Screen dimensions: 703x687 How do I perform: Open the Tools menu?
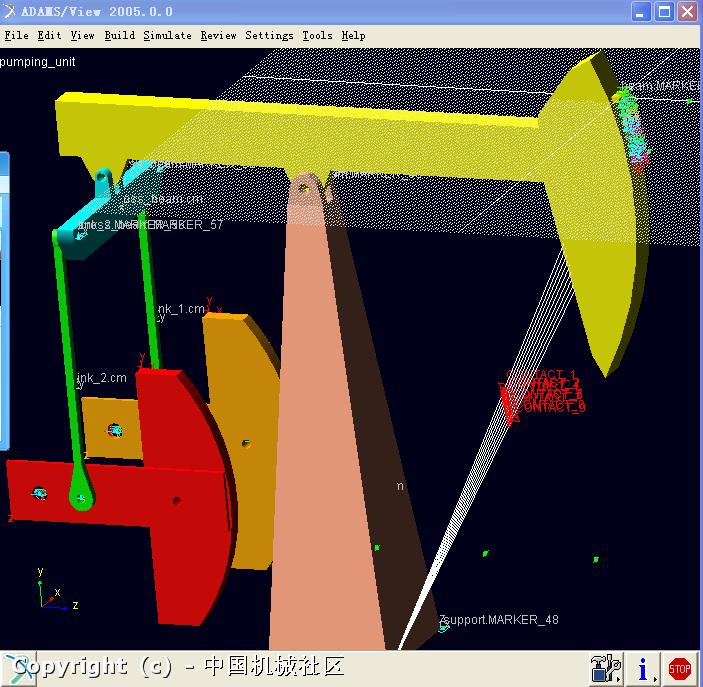pos(317,35)
